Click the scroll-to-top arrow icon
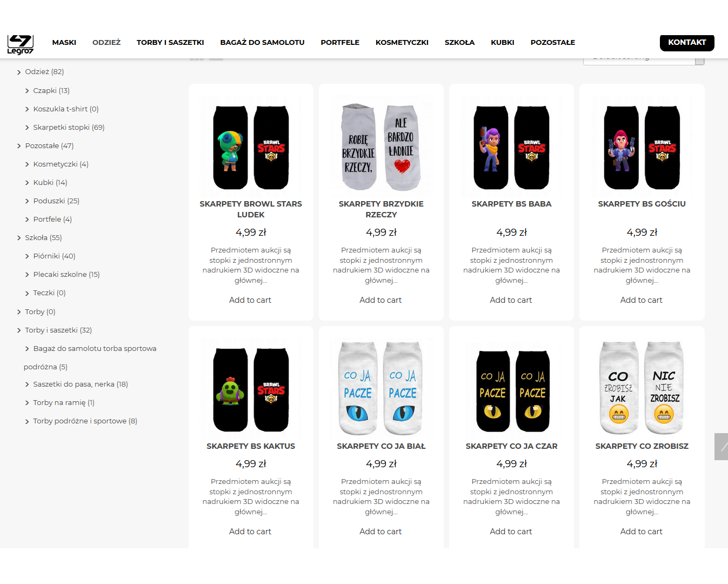This screenshot has height=584, width=728. 721,447
